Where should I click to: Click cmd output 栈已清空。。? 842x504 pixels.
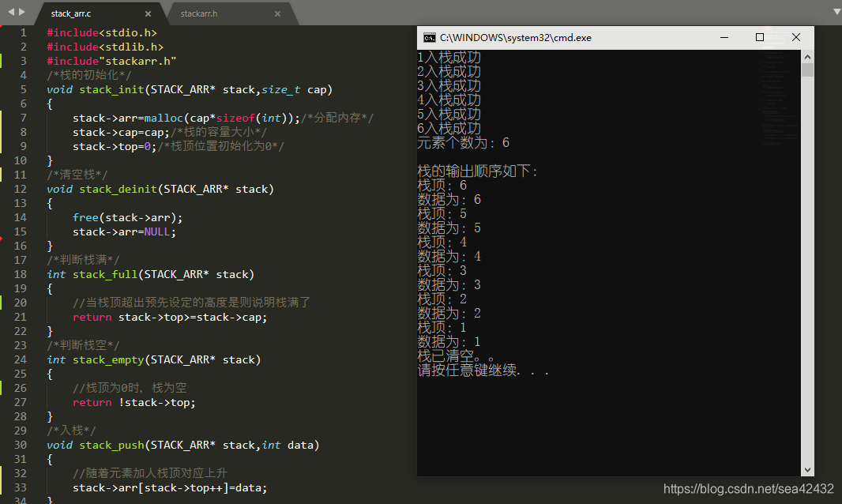pyautogui.click(x=456, y=356)
